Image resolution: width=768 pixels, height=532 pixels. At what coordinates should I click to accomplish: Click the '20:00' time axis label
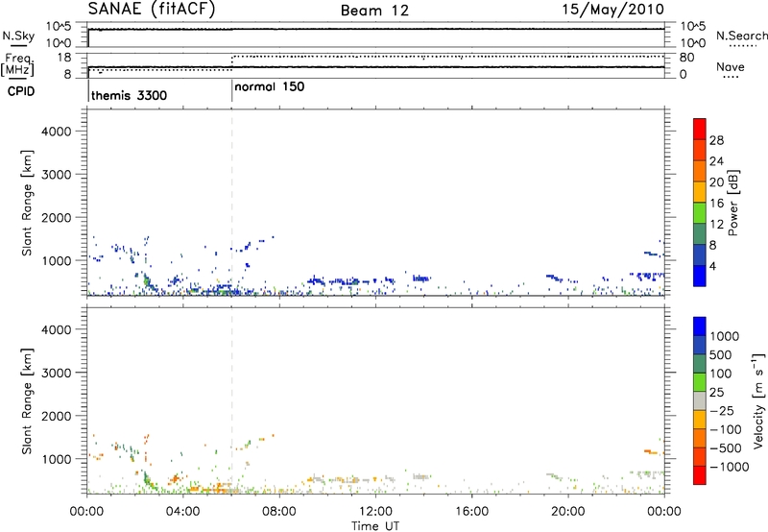pos(567,512)
